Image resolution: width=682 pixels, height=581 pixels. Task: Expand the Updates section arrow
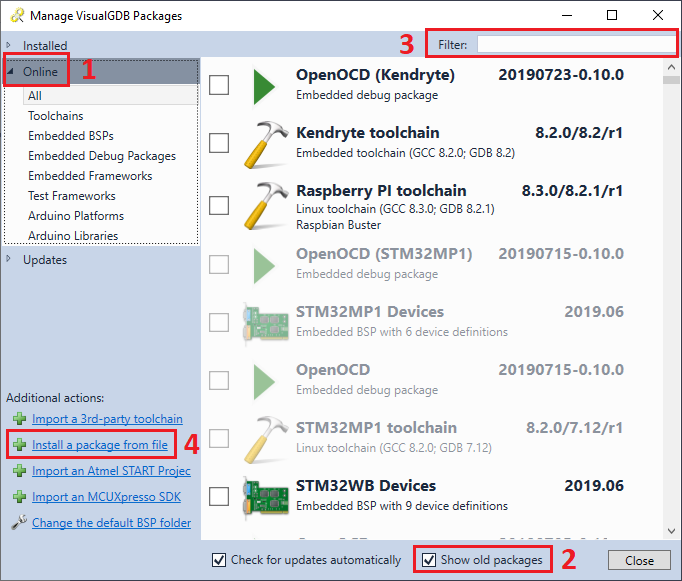click(x=9, y=259)
